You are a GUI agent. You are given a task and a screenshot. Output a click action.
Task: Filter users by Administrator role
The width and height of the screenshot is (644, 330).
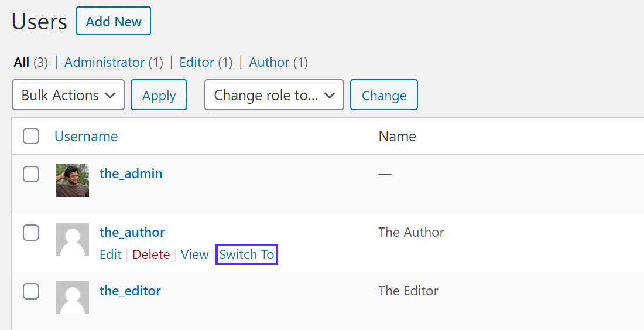(104, 62)
